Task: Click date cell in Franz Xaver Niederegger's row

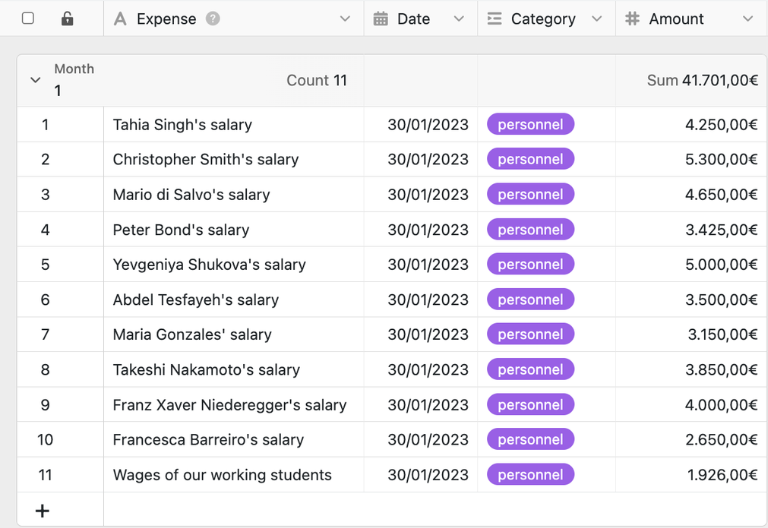Action: [x=421, y=405]
